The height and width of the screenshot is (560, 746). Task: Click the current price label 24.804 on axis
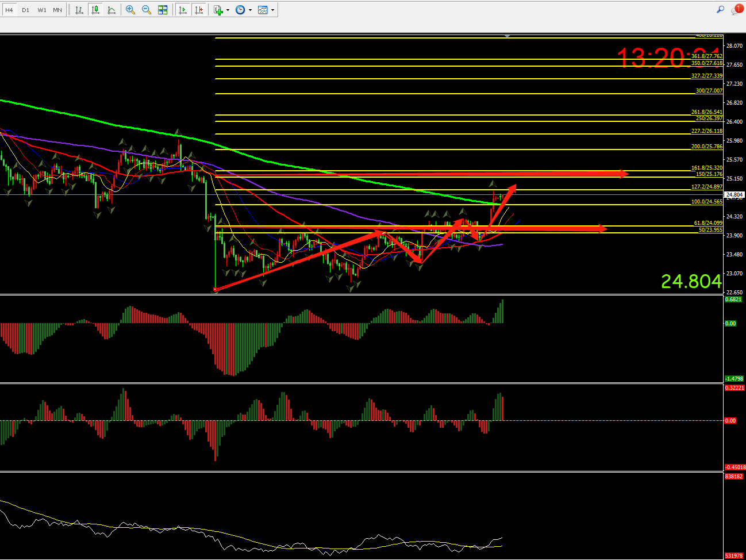[735, 194]
